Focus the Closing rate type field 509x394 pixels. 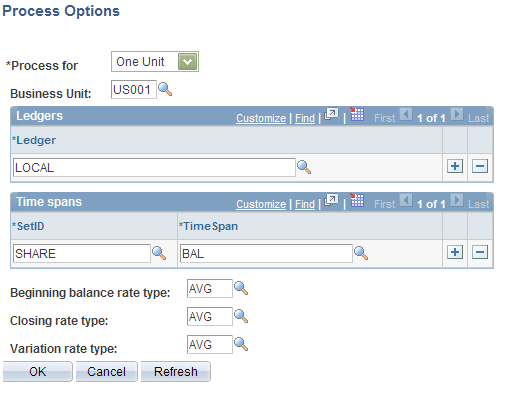point(210,316)
